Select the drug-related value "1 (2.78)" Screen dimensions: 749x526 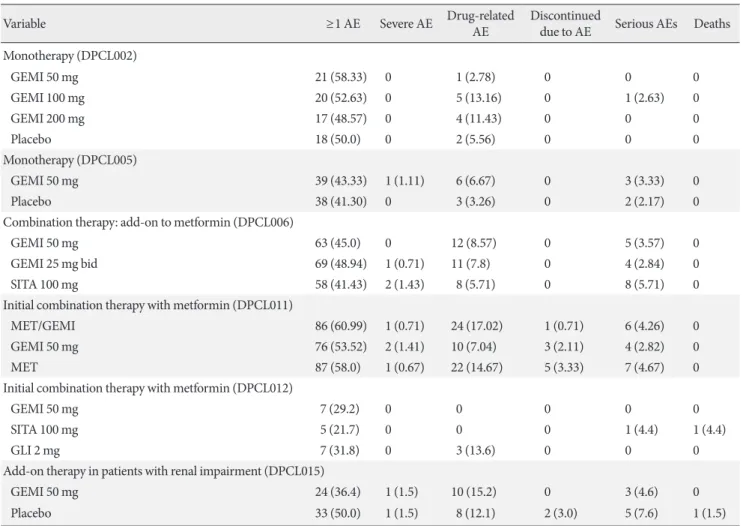475,77
